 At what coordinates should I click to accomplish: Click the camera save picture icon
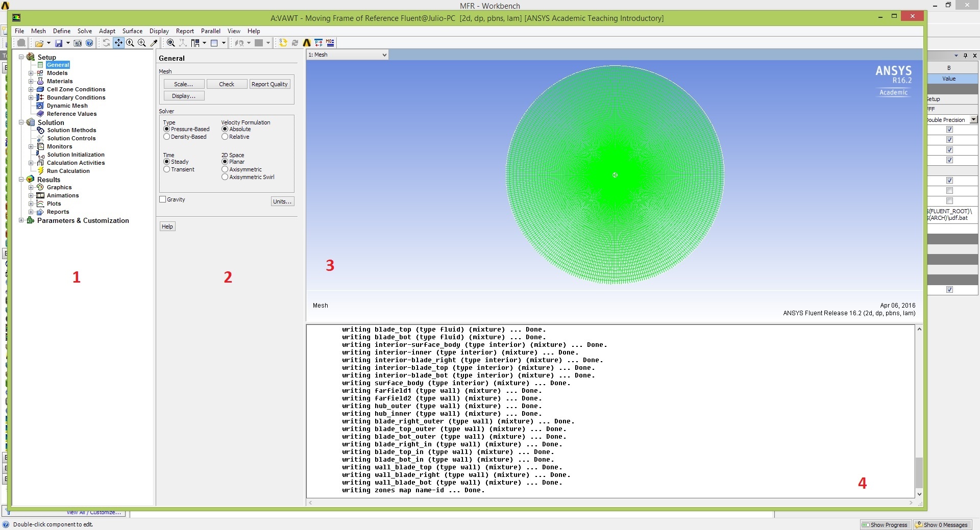pos(78,43)
